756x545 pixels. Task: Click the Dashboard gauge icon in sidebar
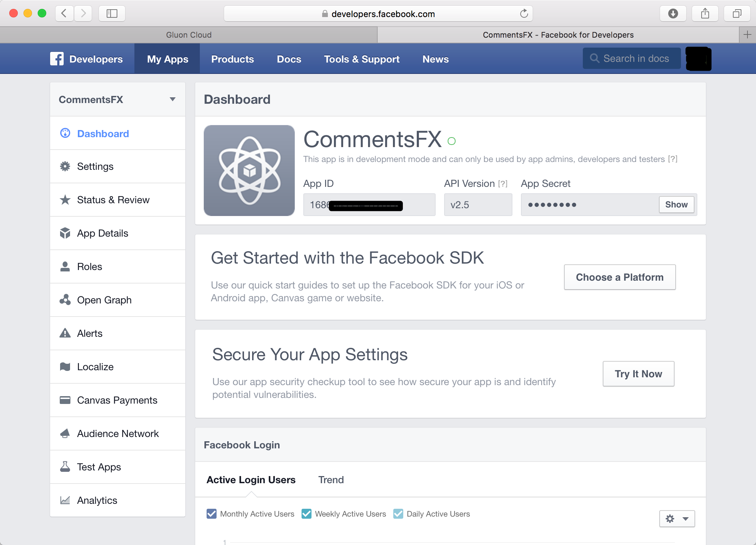[x=65, y=133]
